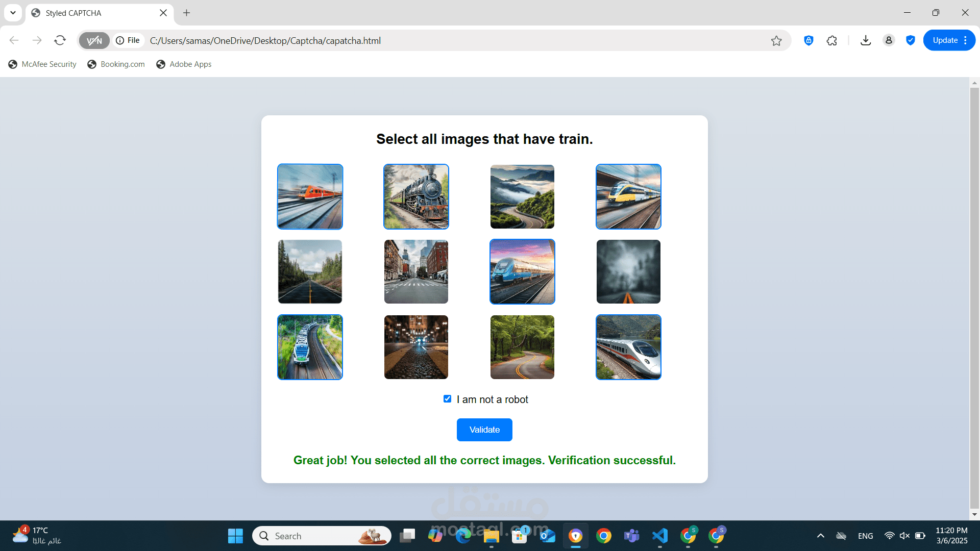Screen dimensions: 980x551
Task: Bookmark the page using the star icon
Action: coord(776,40)
